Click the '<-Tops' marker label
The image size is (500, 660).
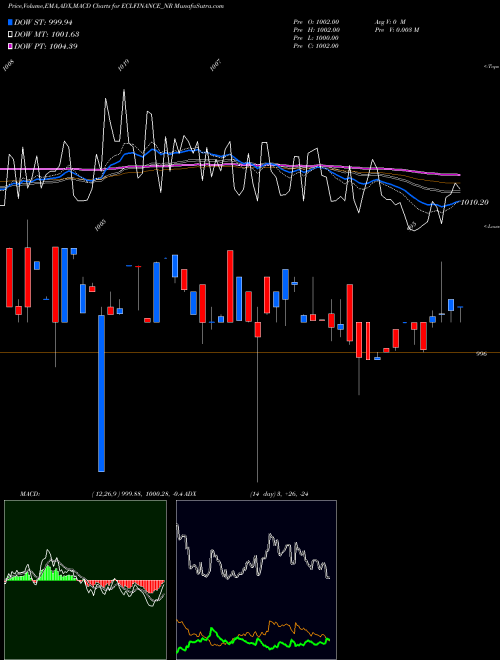[x=492, y=67]
